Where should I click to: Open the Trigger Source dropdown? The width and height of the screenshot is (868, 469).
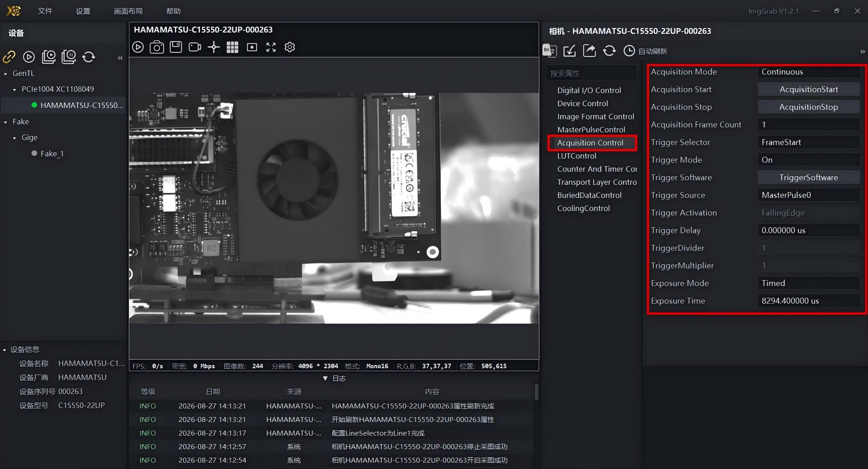tap(809, 195)
